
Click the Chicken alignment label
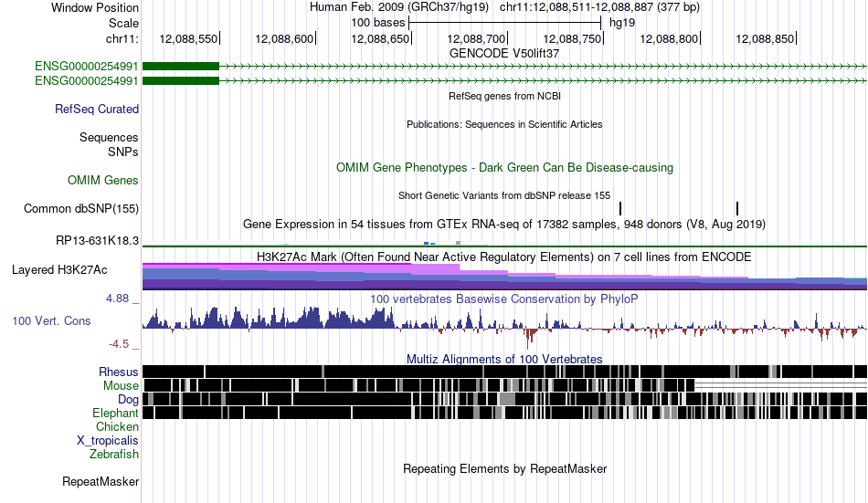pos(117,426)
